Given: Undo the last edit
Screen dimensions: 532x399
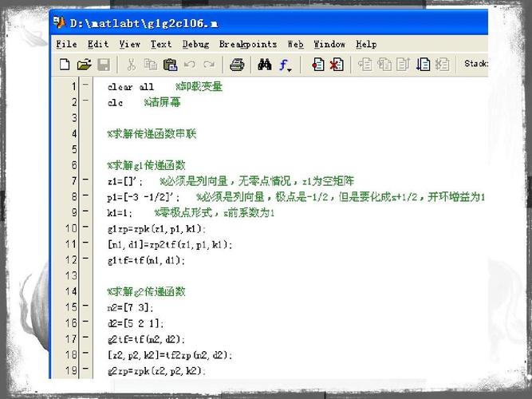Looking at the screenshot, I should (190, 64).
